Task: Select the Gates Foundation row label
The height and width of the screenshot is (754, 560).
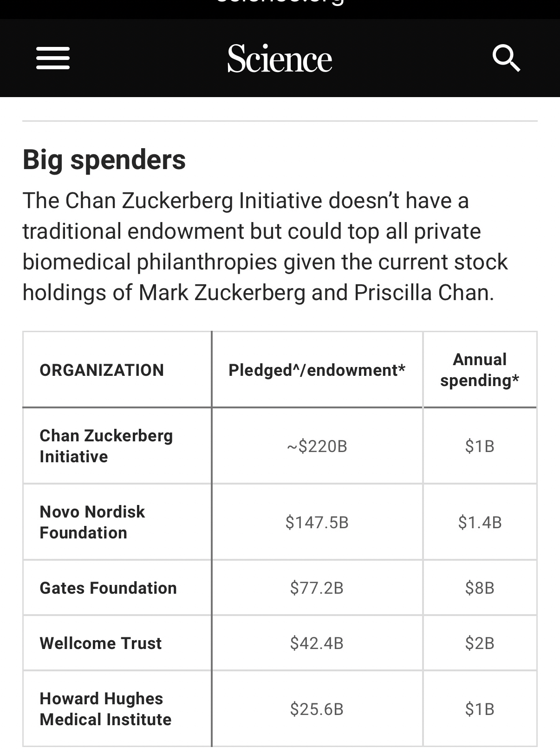Action: pos(108,588)
